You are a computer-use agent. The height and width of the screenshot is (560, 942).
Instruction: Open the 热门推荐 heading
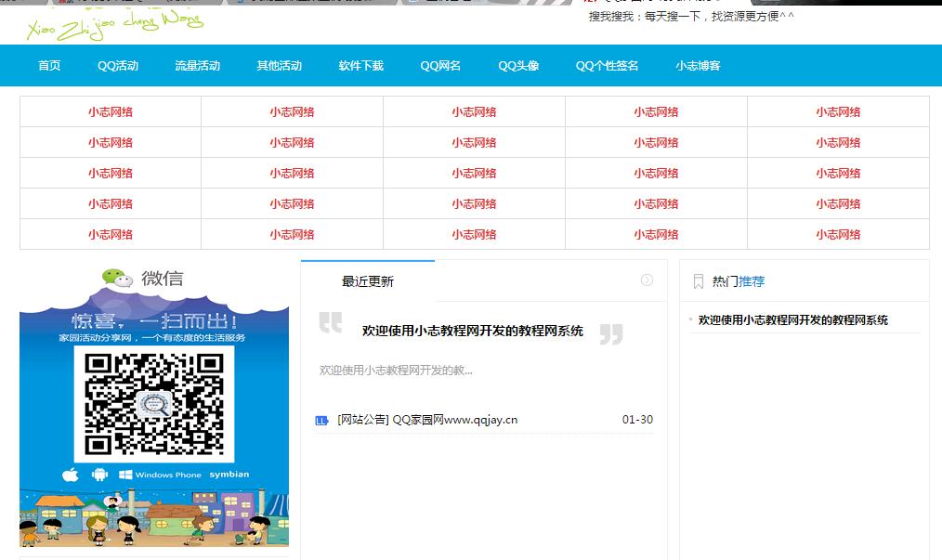tap(739, 281)
